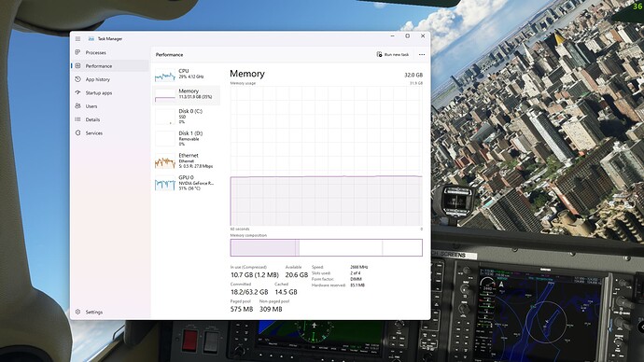Select the Memory mini graph thumbnail
This screenshot has width=644, height=362.
tap(165, 95)
